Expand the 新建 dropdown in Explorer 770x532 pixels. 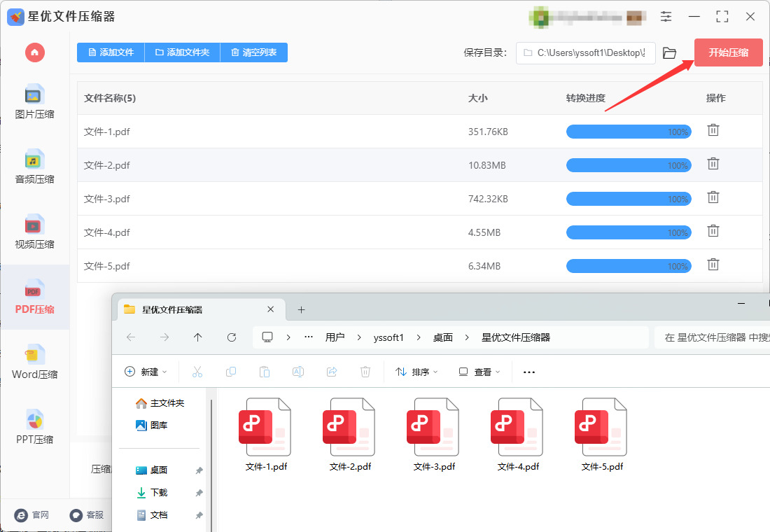pyautogui.click(x=146, y=372)
